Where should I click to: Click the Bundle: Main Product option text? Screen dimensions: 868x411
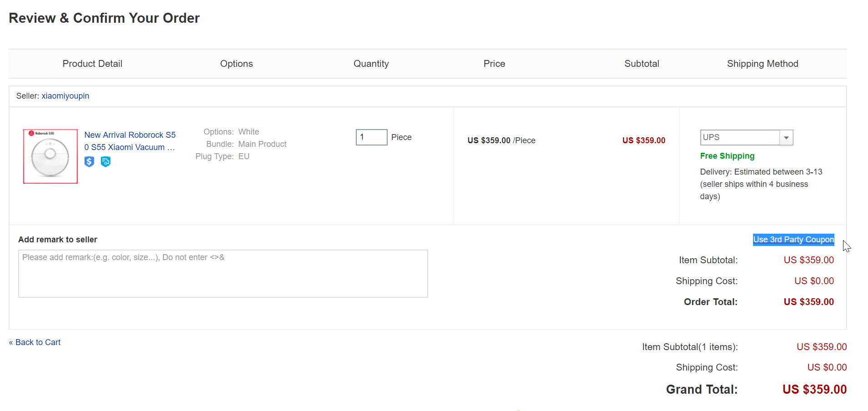246,144
